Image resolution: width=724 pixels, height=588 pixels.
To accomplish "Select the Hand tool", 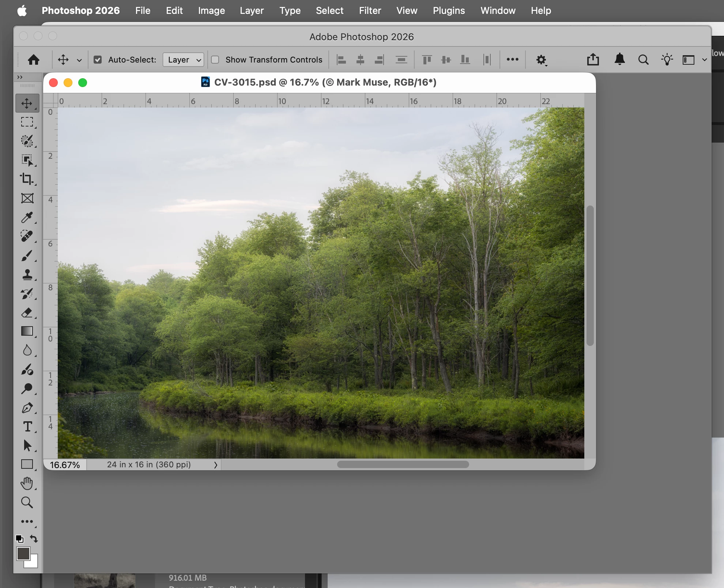I will click(x=27, y=483).
